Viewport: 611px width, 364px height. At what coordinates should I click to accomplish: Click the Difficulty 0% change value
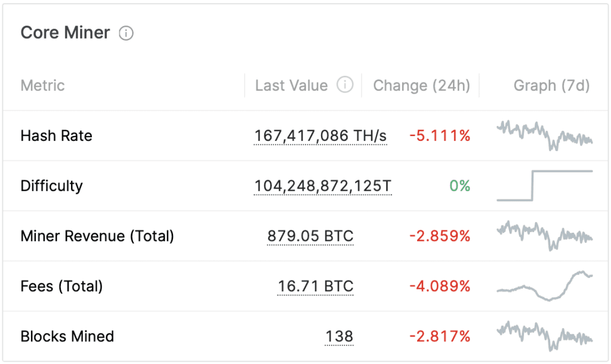(x=459, y=186)
